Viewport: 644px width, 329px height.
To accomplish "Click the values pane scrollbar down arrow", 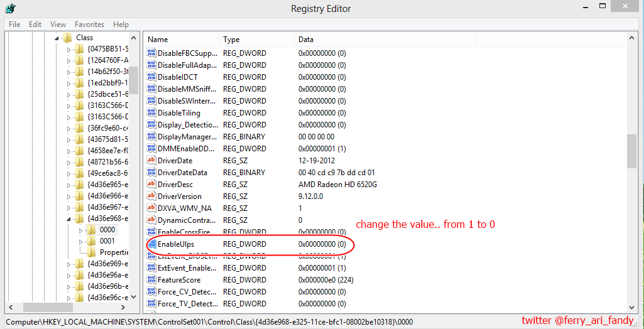I will click(631, 307).
